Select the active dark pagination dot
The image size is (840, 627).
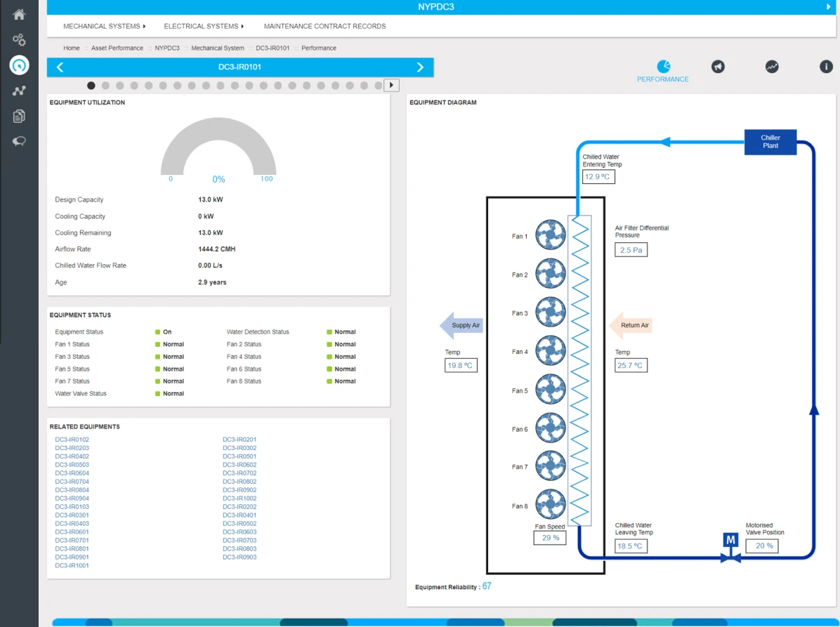91,85
